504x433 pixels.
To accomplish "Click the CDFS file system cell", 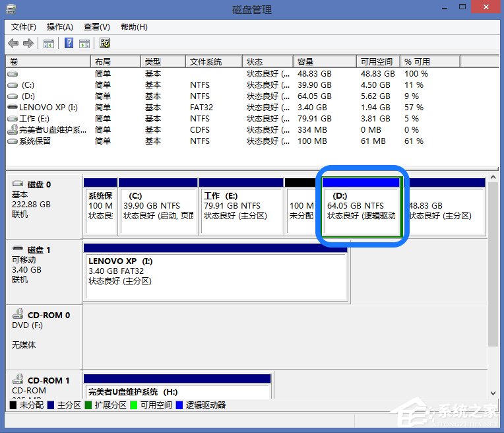I will pos(200,130).
